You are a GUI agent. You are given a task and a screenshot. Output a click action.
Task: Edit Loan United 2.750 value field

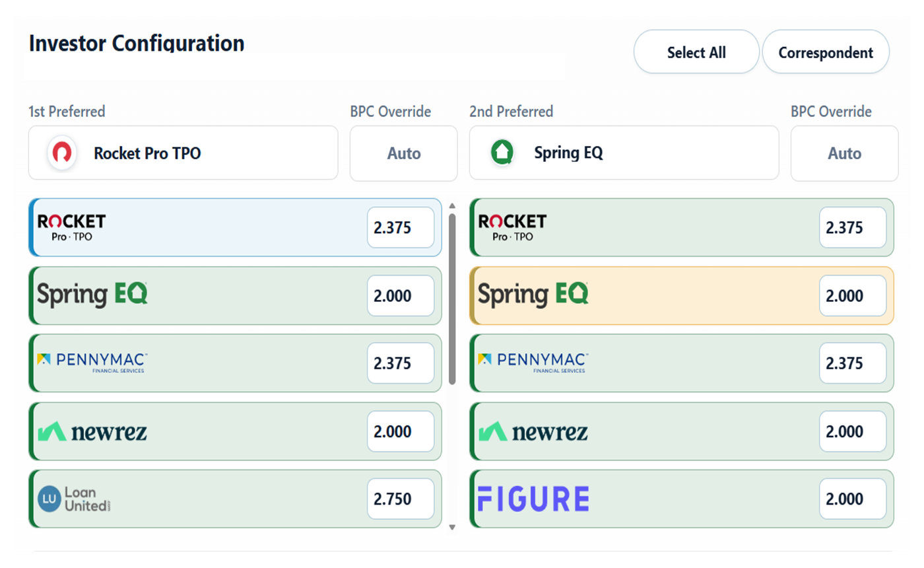tap(401, 499)
